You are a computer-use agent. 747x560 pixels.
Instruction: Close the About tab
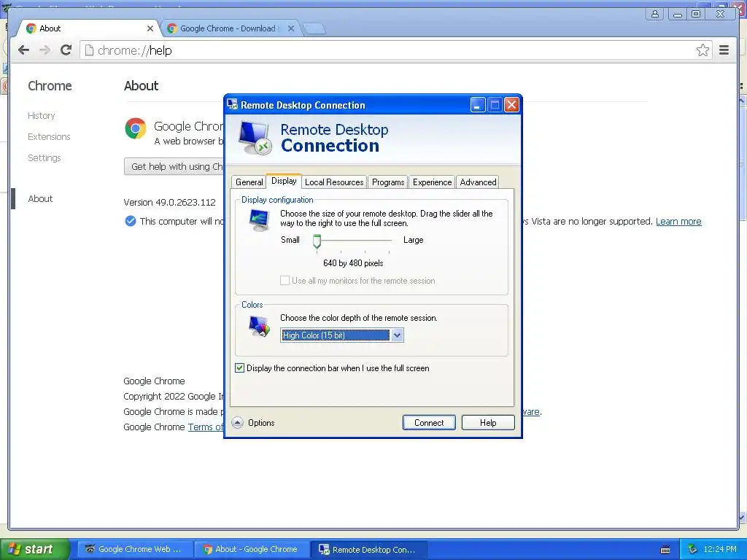[150, 28]
